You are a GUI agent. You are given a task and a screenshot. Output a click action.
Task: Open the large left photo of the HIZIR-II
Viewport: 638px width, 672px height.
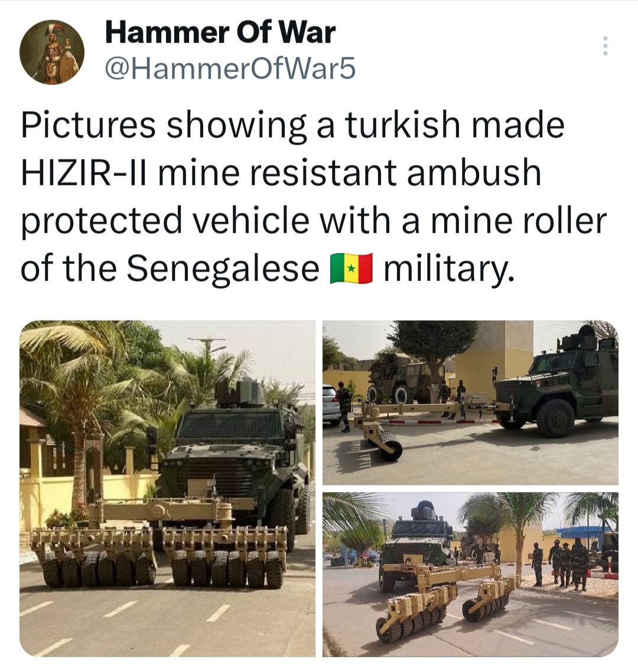pos(167,488)
